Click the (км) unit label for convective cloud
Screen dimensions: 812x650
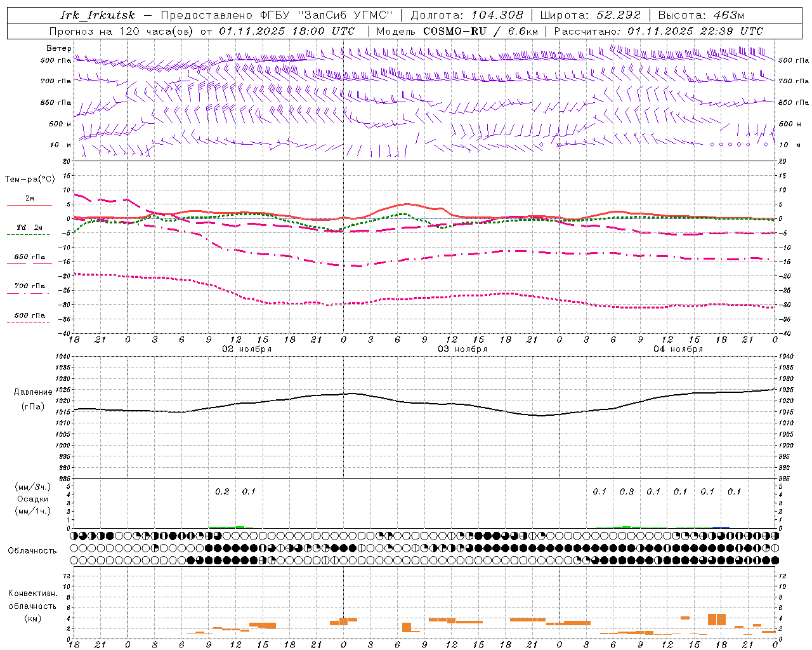click(32, 618)
